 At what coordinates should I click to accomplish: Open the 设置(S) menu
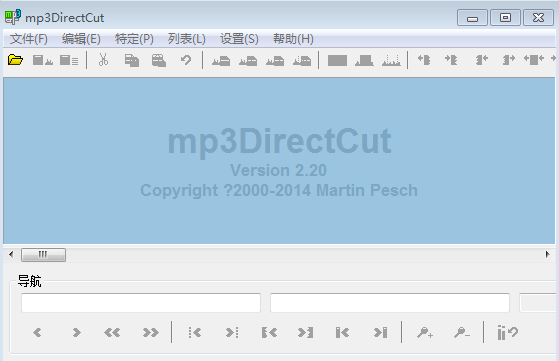pyautogui.click(x=239, y=39)
